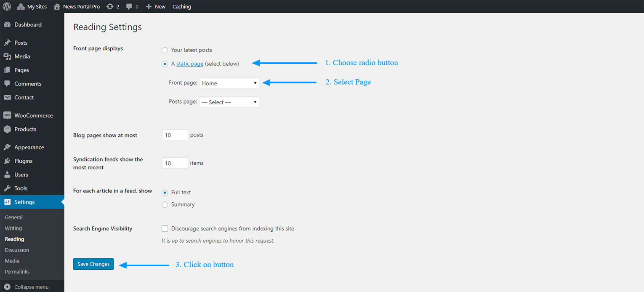The image size is (644, 292).
Task: Click the Pages icon in sidebar
Action: (x=7, y=70)
